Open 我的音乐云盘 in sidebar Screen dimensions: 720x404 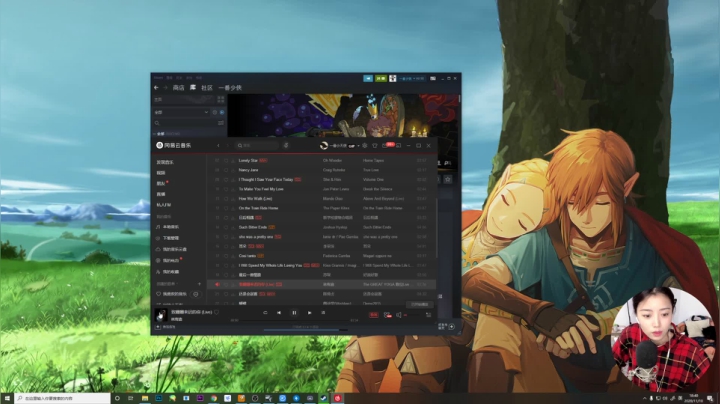coord(171,249)
